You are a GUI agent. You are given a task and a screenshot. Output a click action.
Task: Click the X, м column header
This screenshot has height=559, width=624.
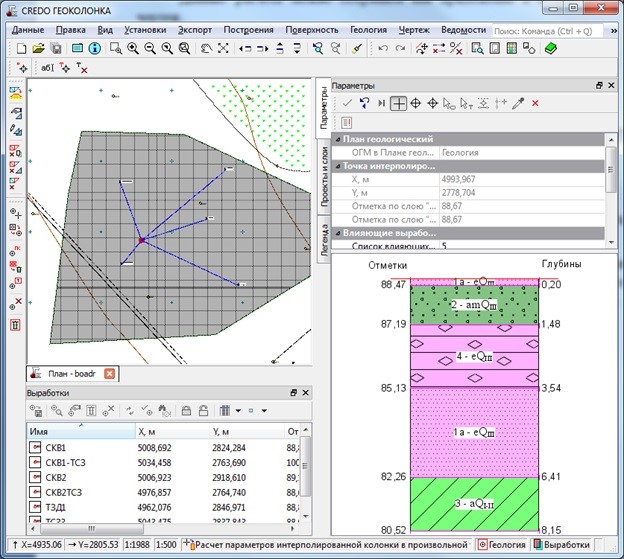click(x=172, y=431)
